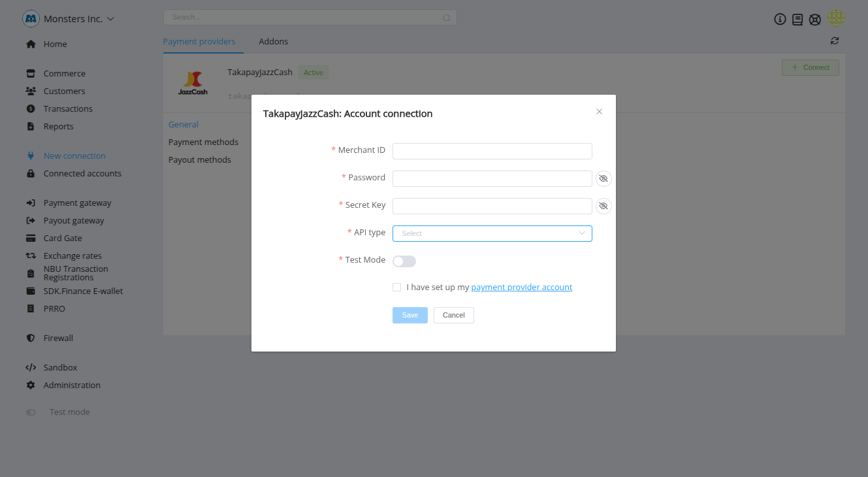Click the JazzCash provider logo
868x477 pixels.
point(193,83)
